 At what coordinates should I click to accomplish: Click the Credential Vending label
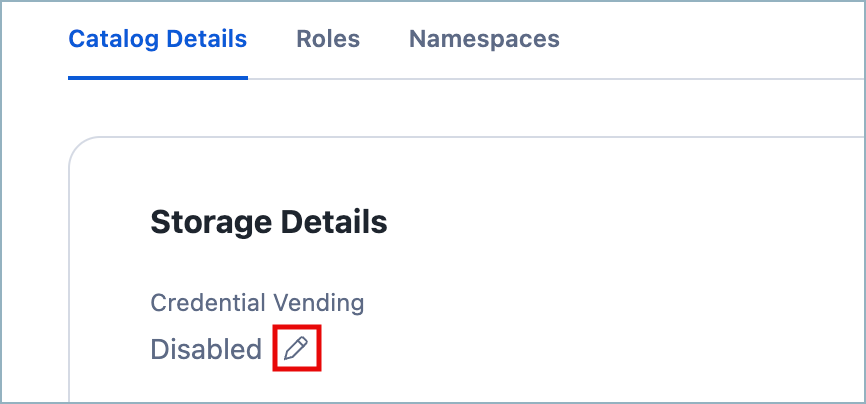point(257,302)
